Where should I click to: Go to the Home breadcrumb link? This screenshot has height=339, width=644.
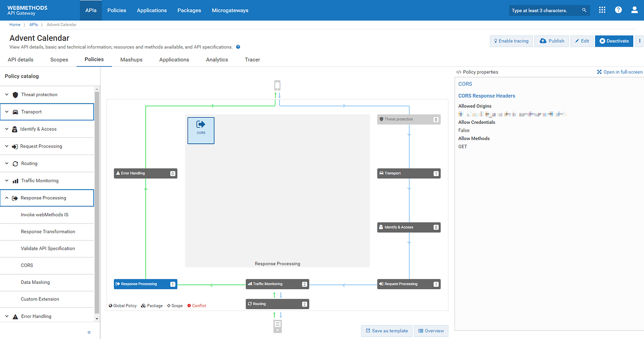tap(15, 25)
